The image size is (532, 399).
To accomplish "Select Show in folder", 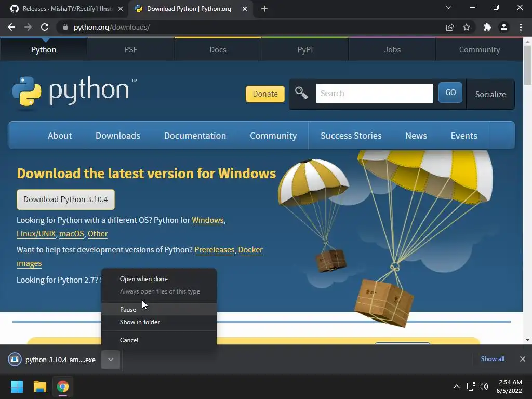I will click(x=159, y=322).
